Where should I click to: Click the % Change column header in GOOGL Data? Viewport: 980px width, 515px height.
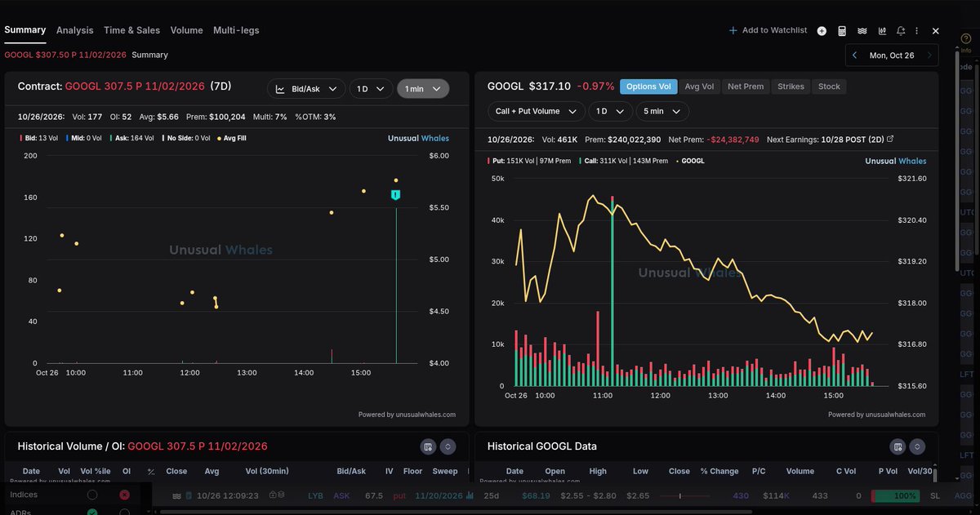click(x=719, y=471)
